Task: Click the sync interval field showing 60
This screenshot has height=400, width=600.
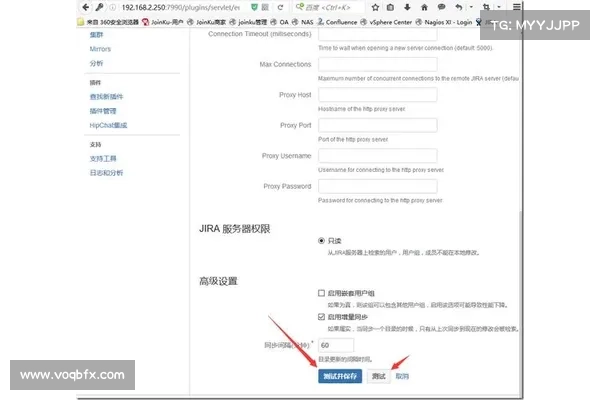Action: pyautogui.click(x=336, y=345)
